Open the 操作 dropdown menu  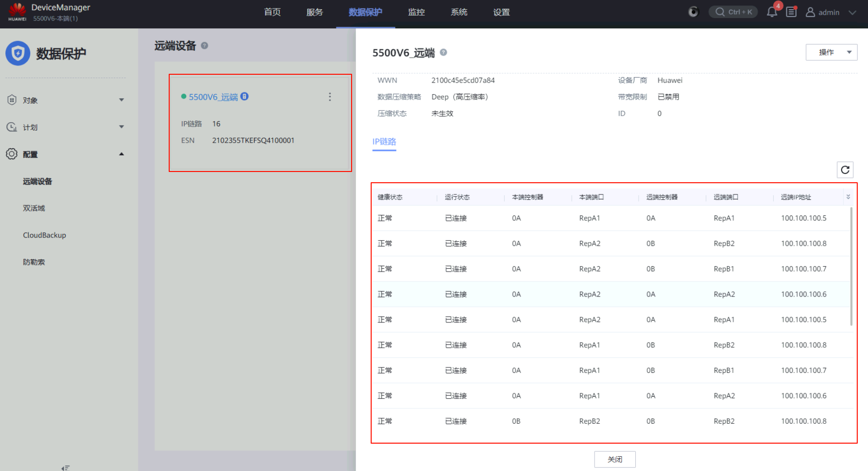(831, 52)
